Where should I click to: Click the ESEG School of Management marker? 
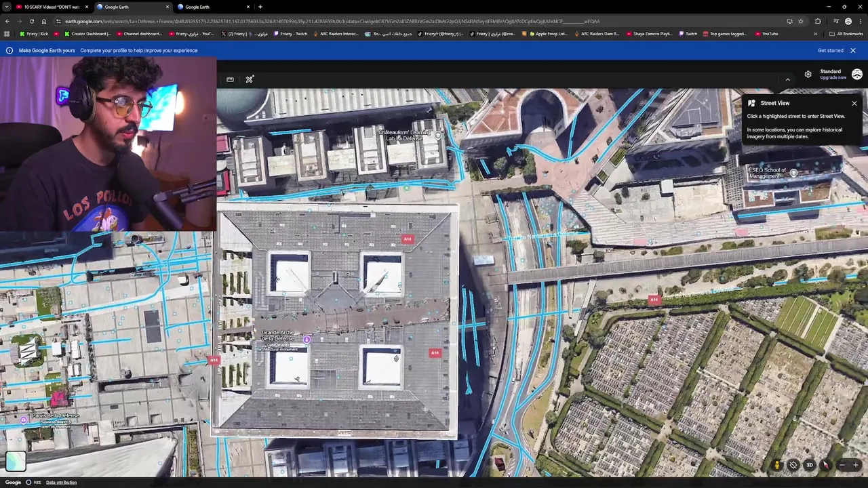[793, 174]
